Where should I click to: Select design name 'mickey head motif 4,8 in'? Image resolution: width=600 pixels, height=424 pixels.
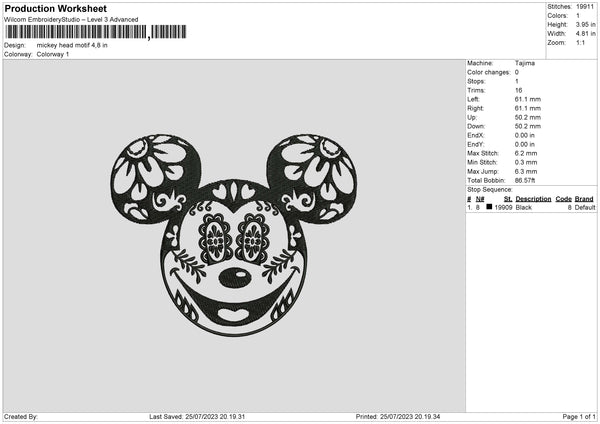click(72, 45)
